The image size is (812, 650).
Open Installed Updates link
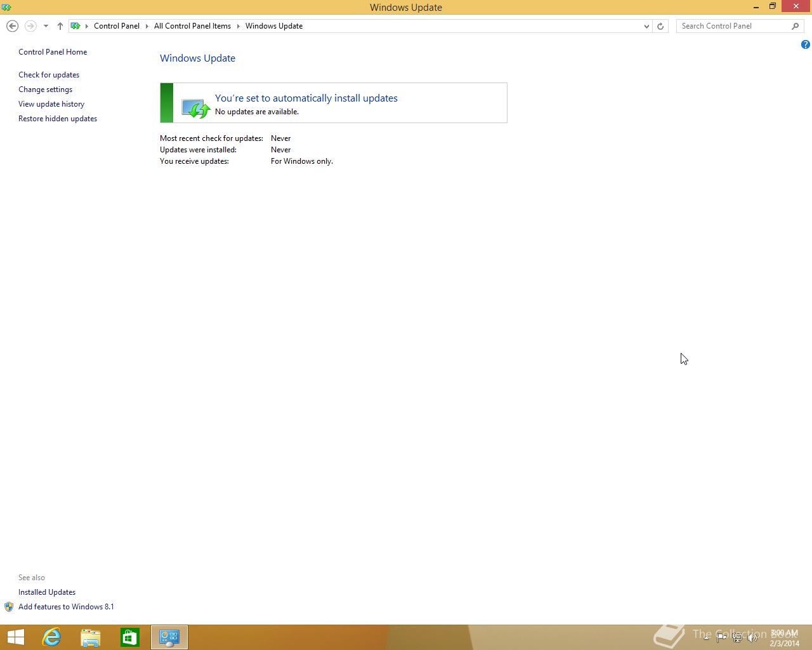47,592
